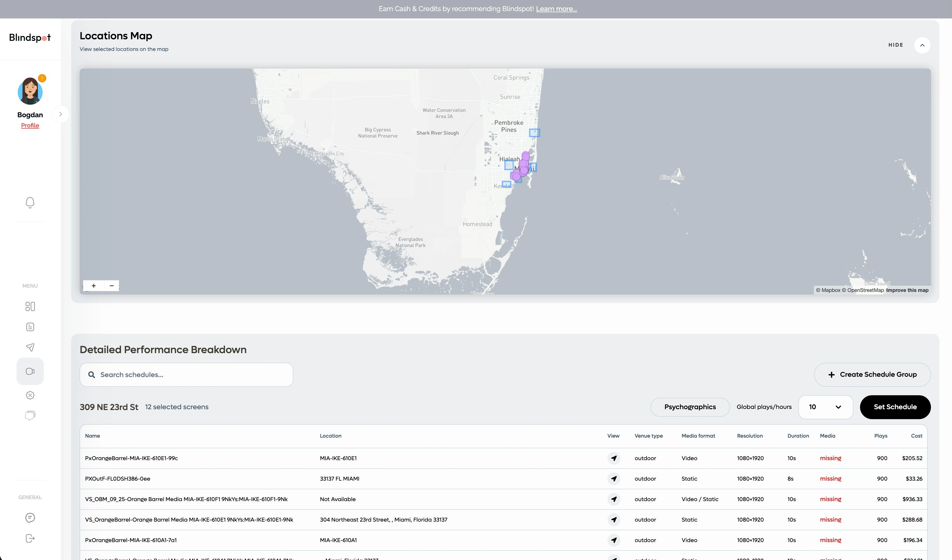This screenshot has width=952, height=560.
Task: View PxOrangeBarrel-MIA-IKE-610E1-99c on map
Action: pos(614,458)
